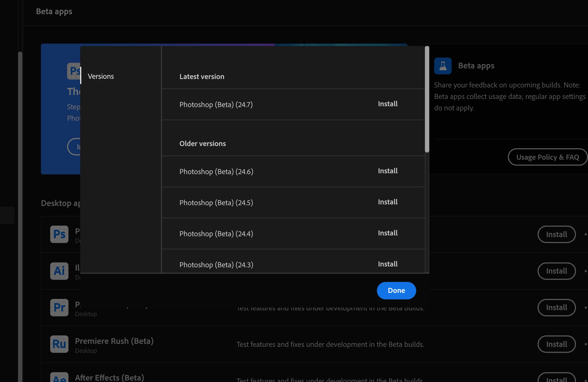Select the Versions tab in dialog
The height and width of the screenshot is (382, 588).
(x=101, y=76)
